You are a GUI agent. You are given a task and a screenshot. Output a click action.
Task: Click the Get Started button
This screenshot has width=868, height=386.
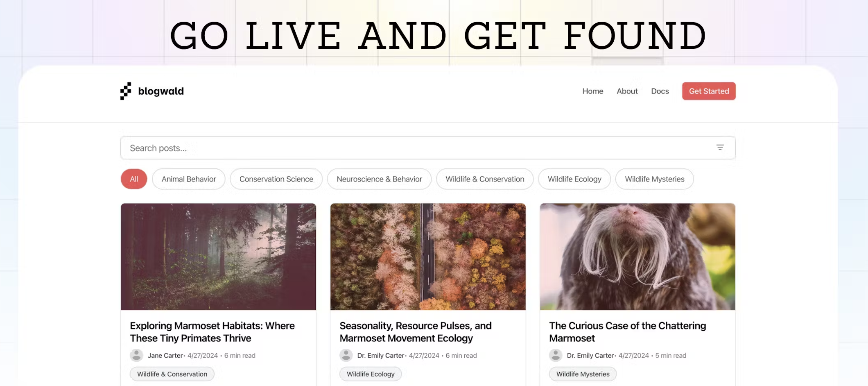709,91
